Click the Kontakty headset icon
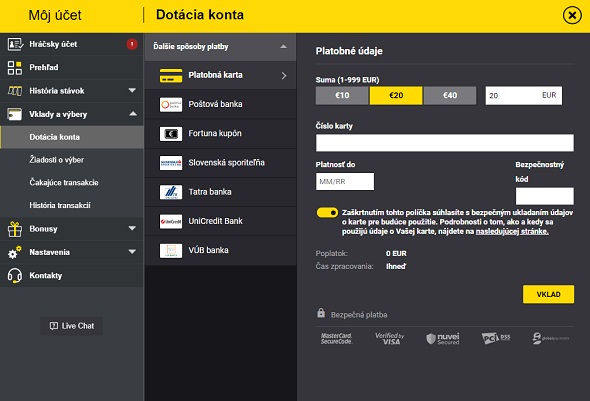 click(x=15, y=276)
